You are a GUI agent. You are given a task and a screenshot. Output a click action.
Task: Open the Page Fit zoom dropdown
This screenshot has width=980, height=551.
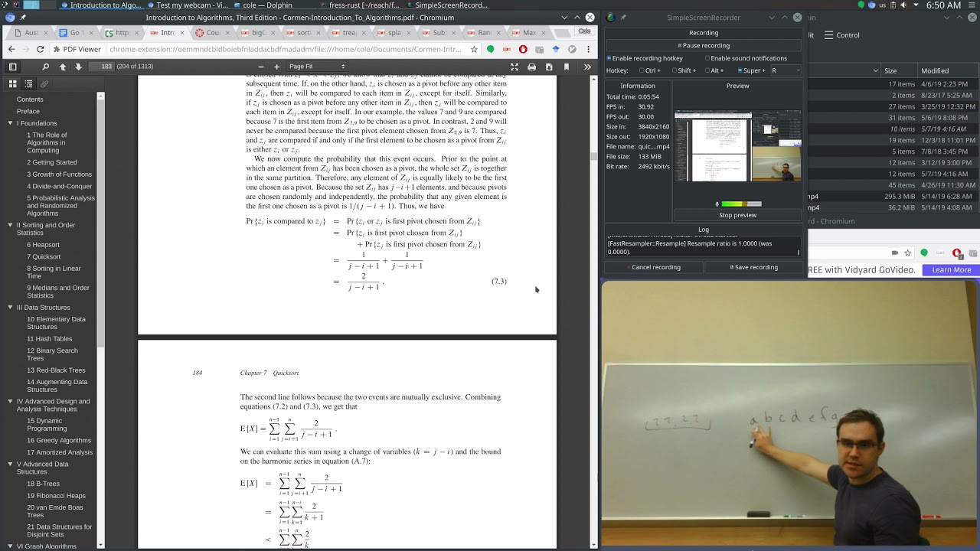point(317,67)
